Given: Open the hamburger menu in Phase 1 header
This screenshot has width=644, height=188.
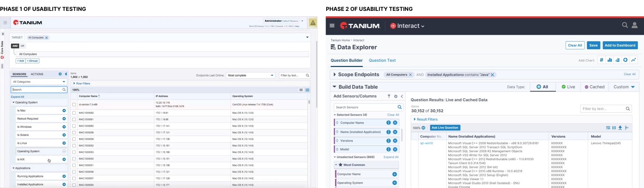Looking at the screenshot, I should coord(5,23).
